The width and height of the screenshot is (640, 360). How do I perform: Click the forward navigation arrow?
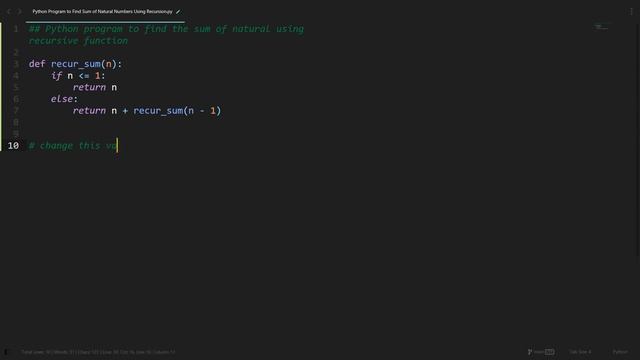point(19,11)
